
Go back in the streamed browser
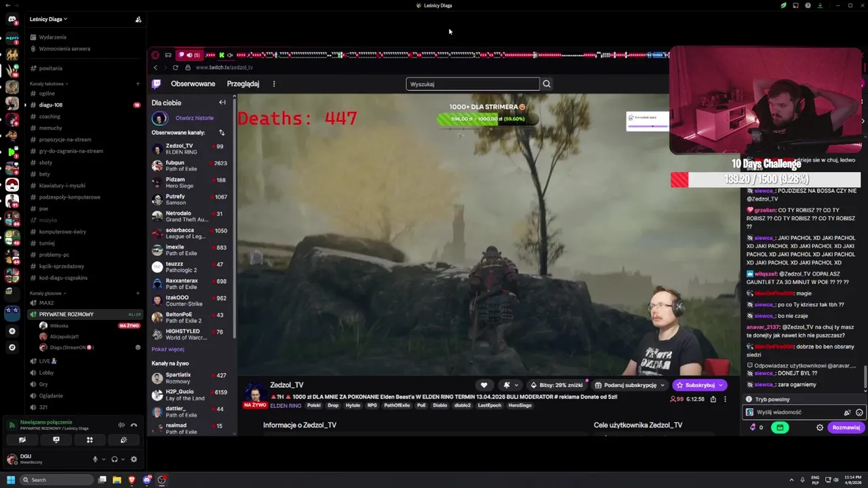[x=155, y=67]
